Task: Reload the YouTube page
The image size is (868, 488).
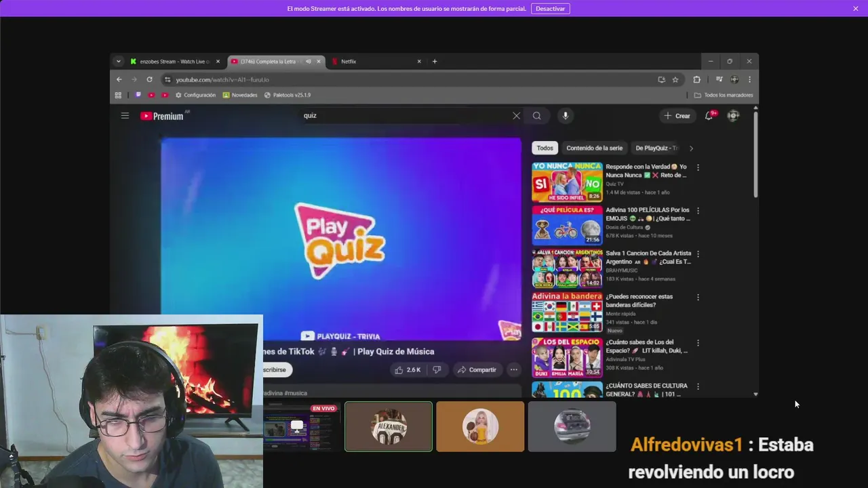Action: click(149, 79)
